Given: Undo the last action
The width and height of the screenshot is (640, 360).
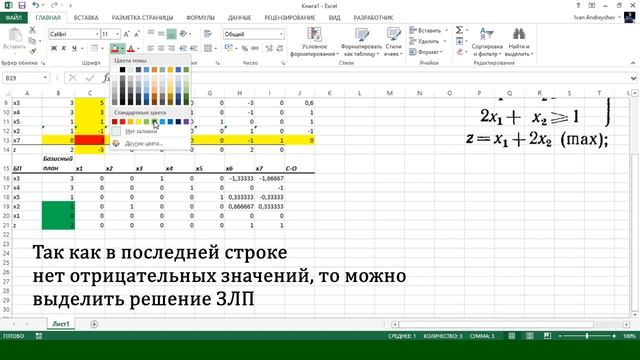Looking at the screenshot, I should coord(36,5).
